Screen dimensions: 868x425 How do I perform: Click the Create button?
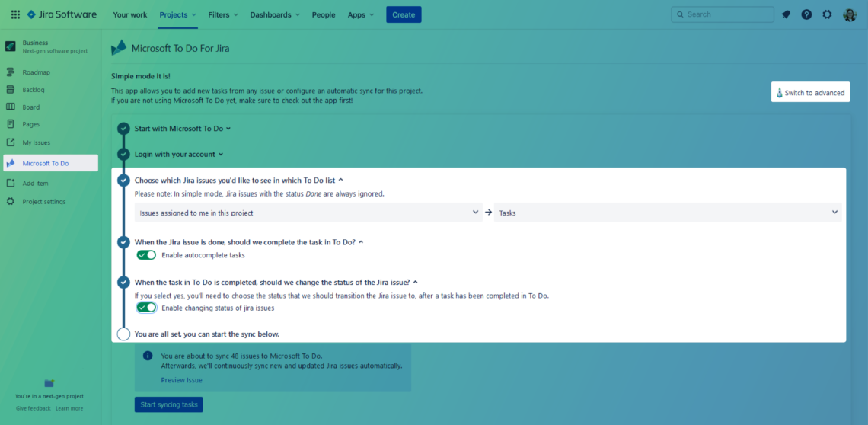(x=404, y=15)
